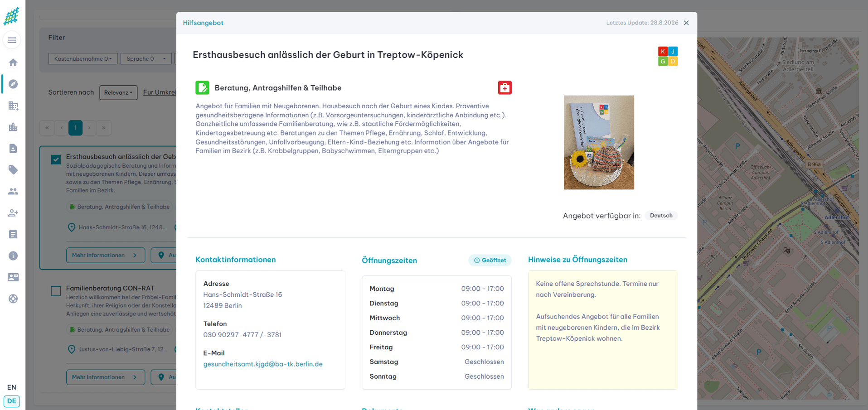Screen dimensions: 868x410
Task: Open the hamburger menu in sidebar
Action: pyautogui.click(x=12, y=40)
